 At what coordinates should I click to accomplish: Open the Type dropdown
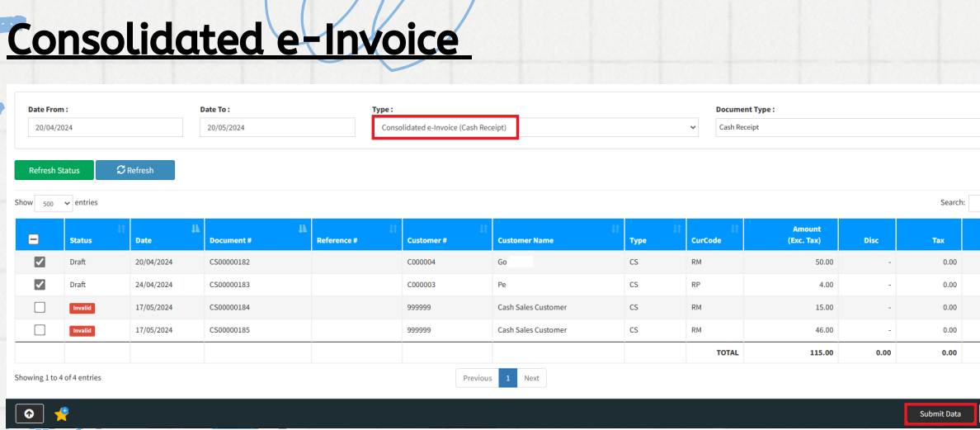[535, 127]
